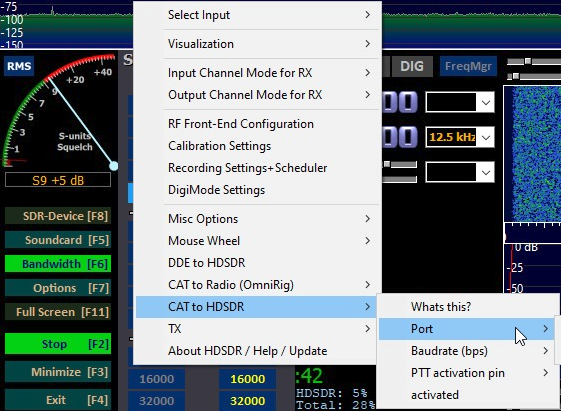Click the Minimize [F3] button
561x411 pixels.
click(58, 372)
